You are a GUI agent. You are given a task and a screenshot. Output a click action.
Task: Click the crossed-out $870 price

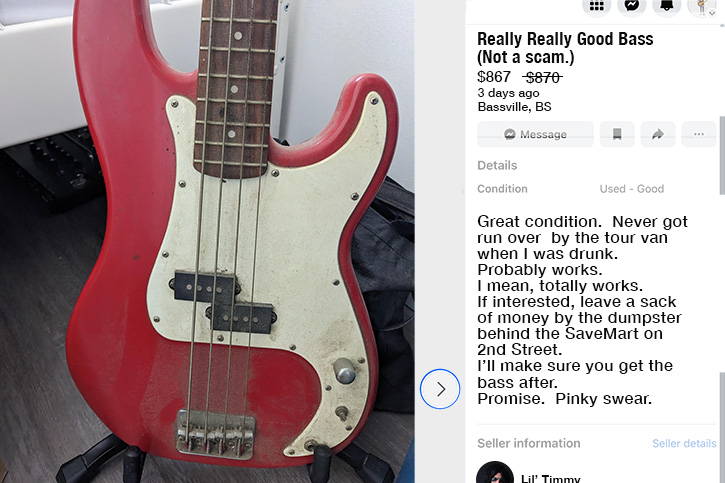pyautogui.click(x=542, y=77)
